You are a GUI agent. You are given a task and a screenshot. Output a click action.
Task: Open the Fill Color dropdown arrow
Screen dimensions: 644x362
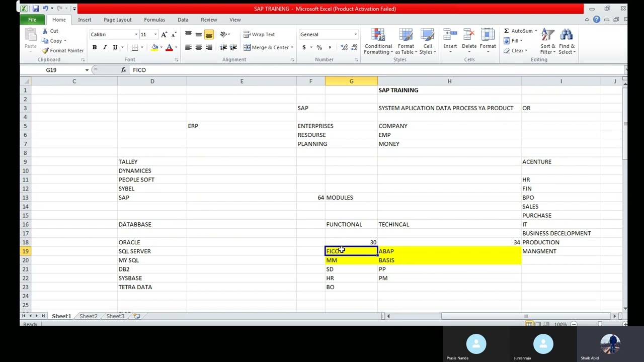[161, 48]
